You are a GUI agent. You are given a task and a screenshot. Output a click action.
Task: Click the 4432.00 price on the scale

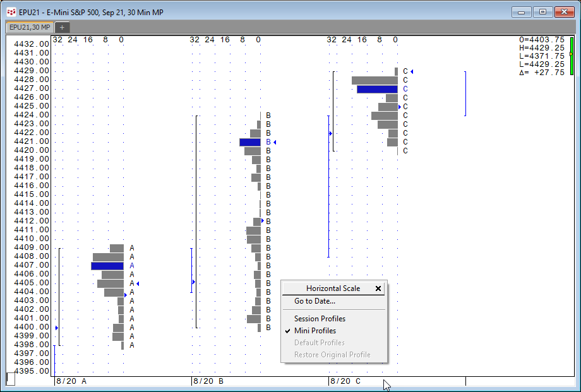tap(32, 44)
